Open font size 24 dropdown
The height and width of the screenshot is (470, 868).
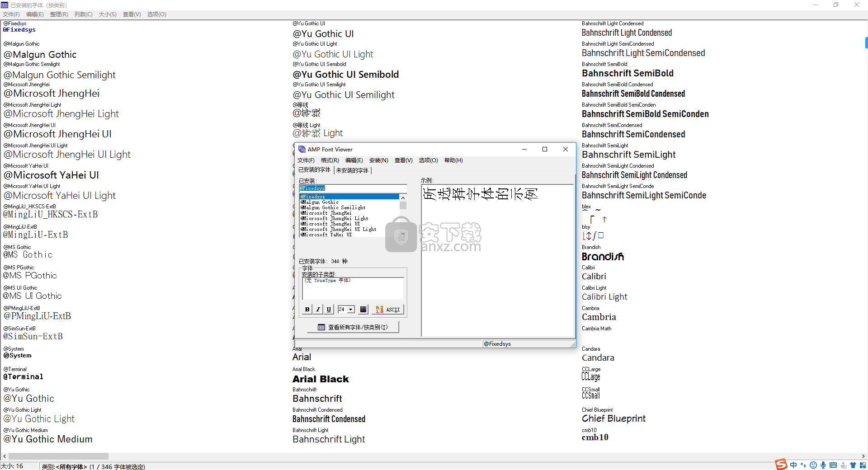[351, 310]
